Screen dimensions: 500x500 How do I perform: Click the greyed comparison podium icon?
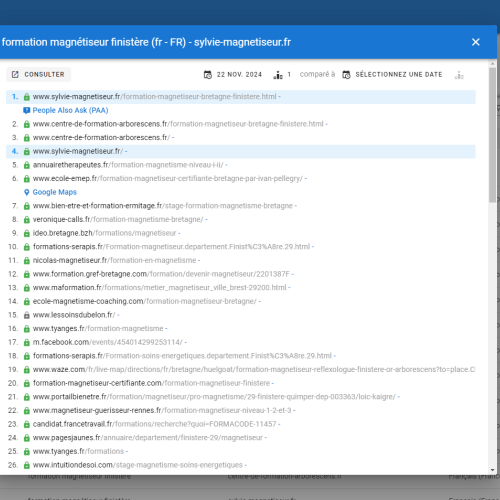click(459, 75)
